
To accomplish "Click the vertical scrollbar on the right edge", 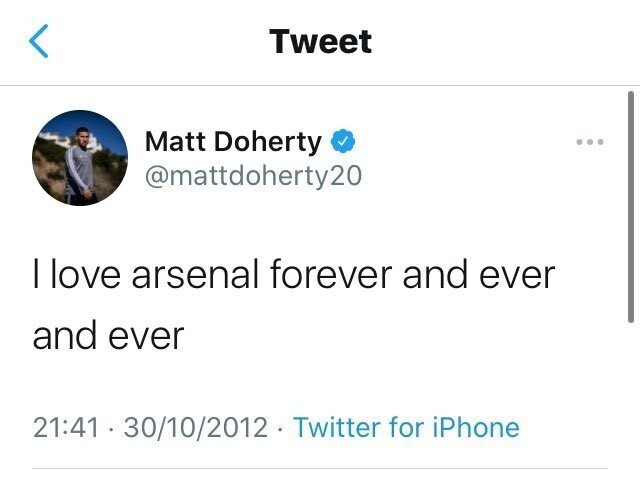I will click(x=630, y=205).
